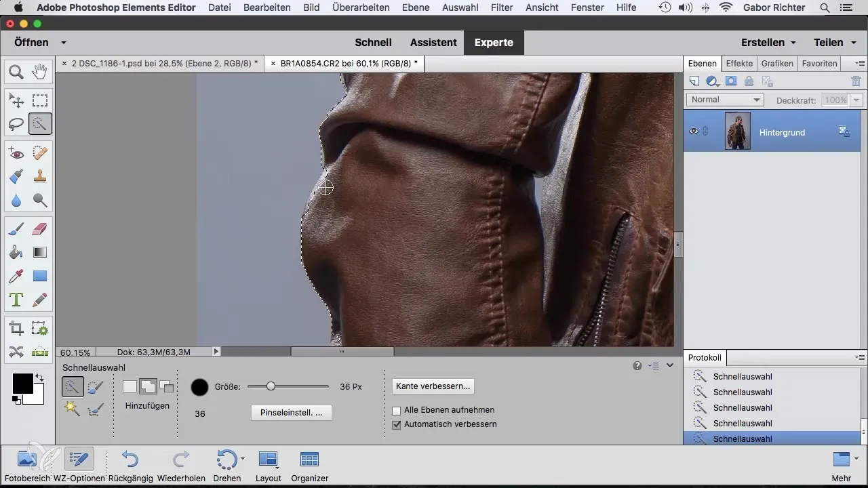Add a layer mask
The image size is (868, 488).
731,81
